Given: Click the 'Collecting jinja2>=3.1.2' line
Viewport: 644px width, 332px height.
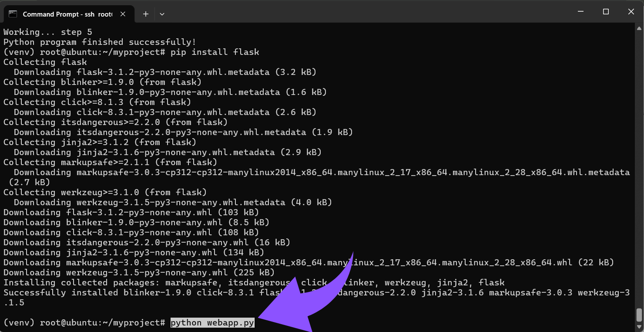Looking at the screenshot, I should coord(100,142).
